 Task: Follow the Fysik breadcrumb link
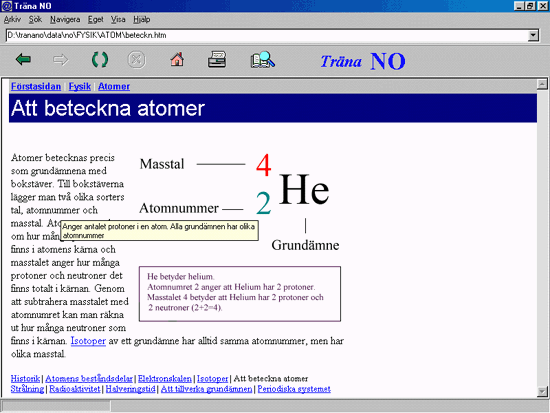pyautogui.click(x=80, y=86)
